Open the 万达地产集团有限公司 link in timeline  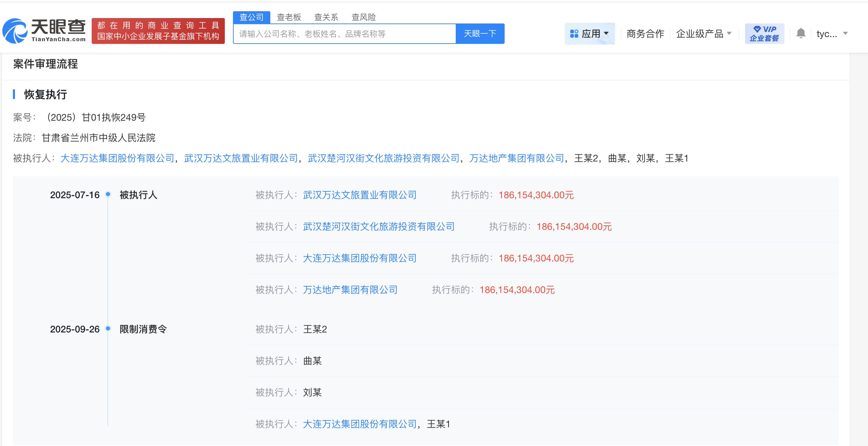click(350, 290)
